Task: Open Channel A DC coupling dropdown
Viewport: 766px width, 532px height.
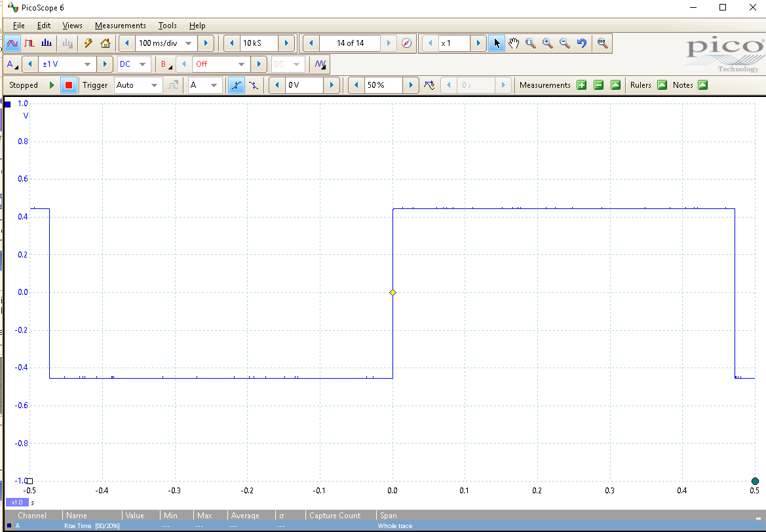Action: coord(143,64)
